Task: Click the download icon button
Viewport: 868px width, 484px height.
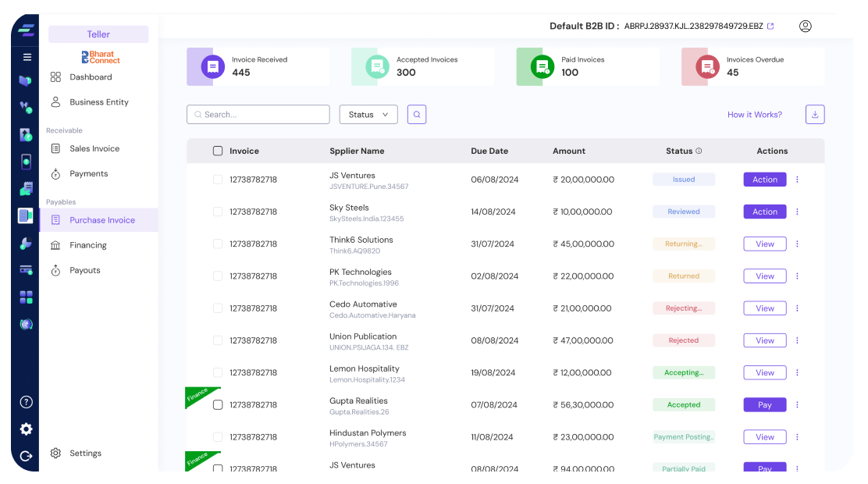Action: [814, 115]
